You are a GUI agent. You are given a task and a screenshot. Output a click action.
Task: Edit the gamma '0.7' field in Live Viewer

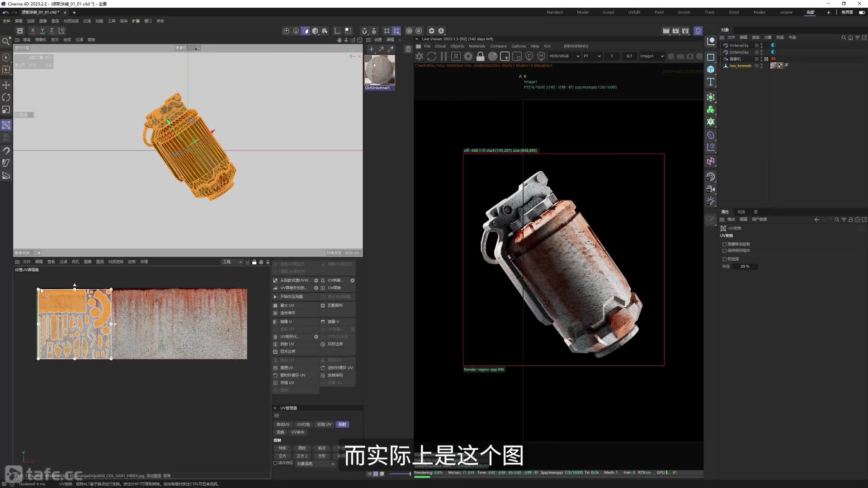[x=629, y=56]
